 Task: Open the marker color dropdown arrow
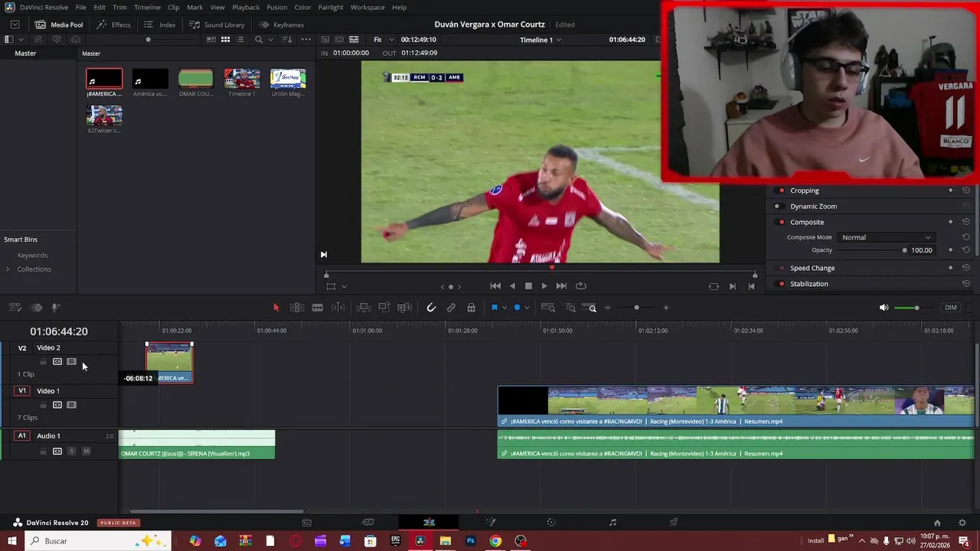click(x=527, y=308)
